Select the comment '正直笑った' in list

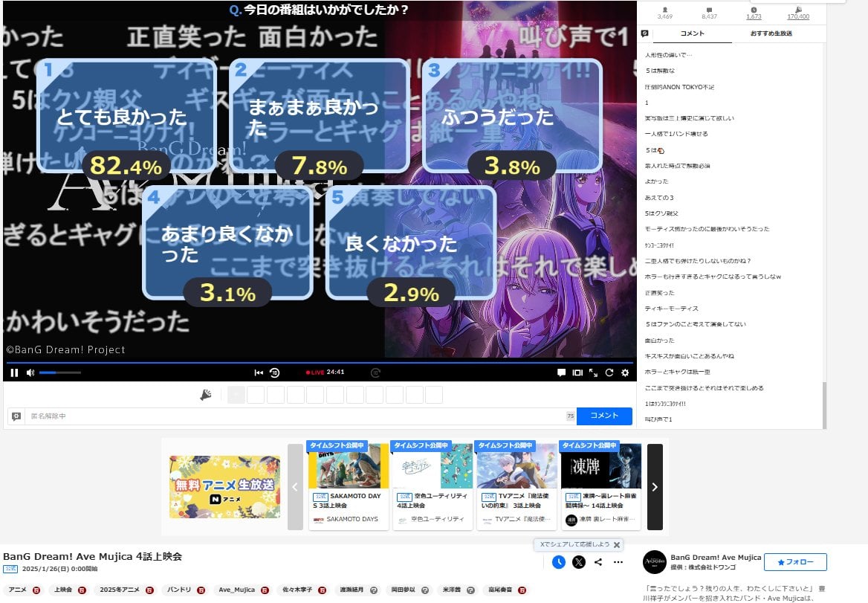(660, 293)
